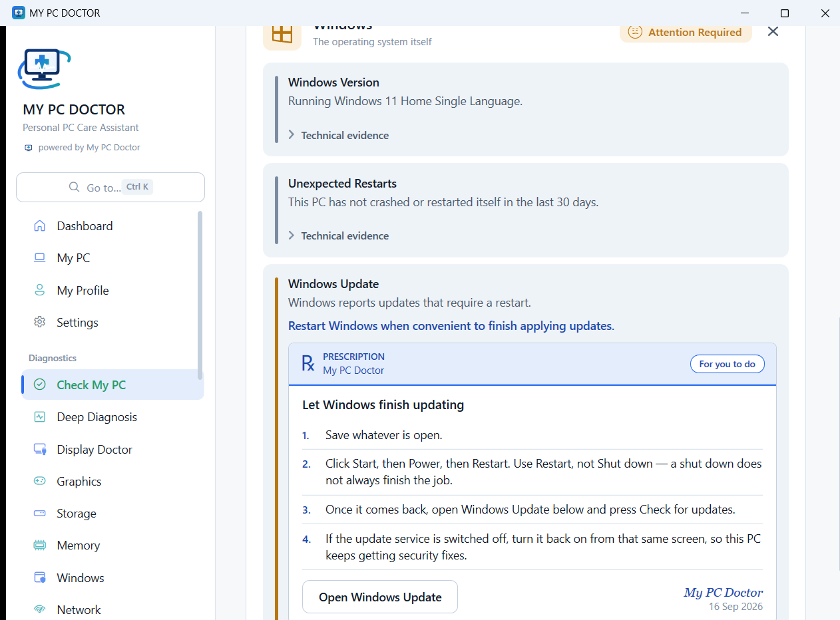840x620 pixels.
Task: Click the For you to do badge
Action: 728,364
